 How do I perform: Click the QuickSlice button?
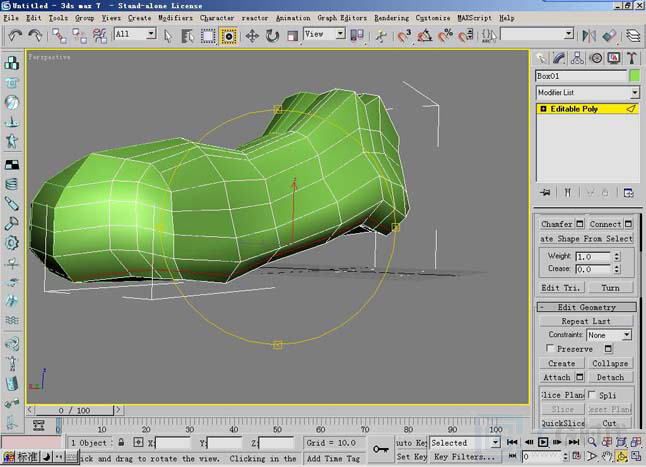[562, 423]
